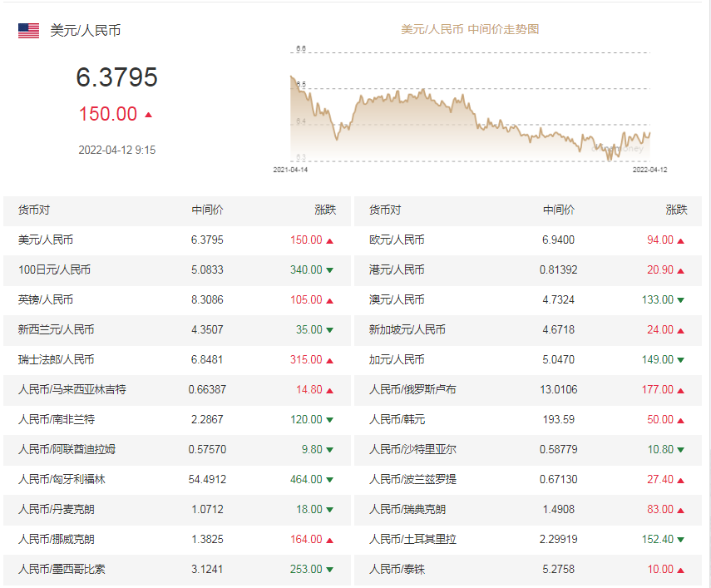
Task: Click the US flag icon
Action: pos(28,31)
